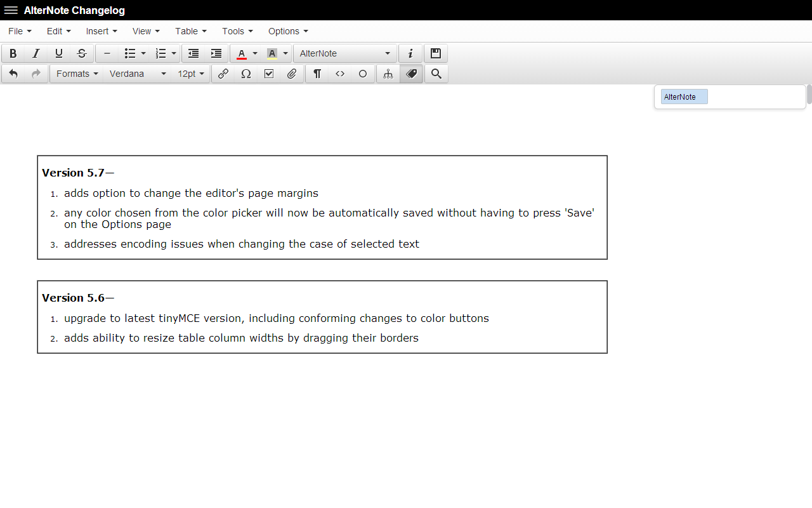Attach a file with the paperclip icon
Image resolution: width=812 pixels, height=508 pixels.
click(x=292, y=74)
